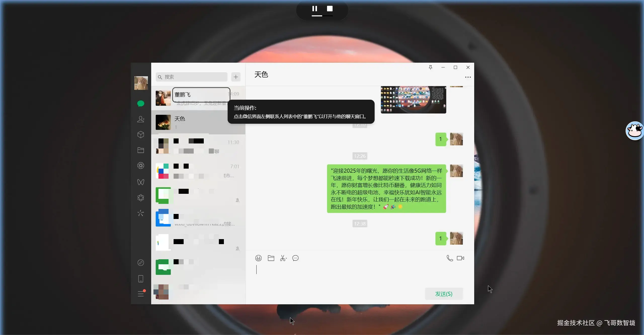Click the folder icon to send a file
The width and height of the screenshot is (644, 335).
(x=270, y=258)
